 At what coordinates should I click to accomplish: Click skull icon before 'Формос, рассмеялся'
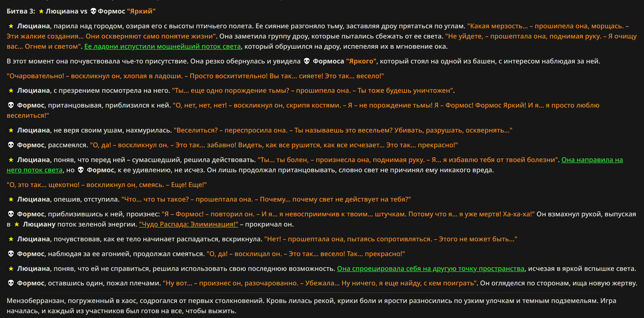tap(11, 145)
